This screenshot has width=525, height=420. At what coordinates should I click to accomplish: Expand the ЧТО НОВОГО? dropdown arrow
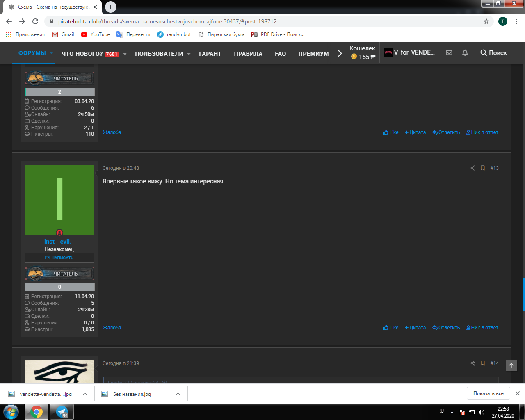coord(125,54)
